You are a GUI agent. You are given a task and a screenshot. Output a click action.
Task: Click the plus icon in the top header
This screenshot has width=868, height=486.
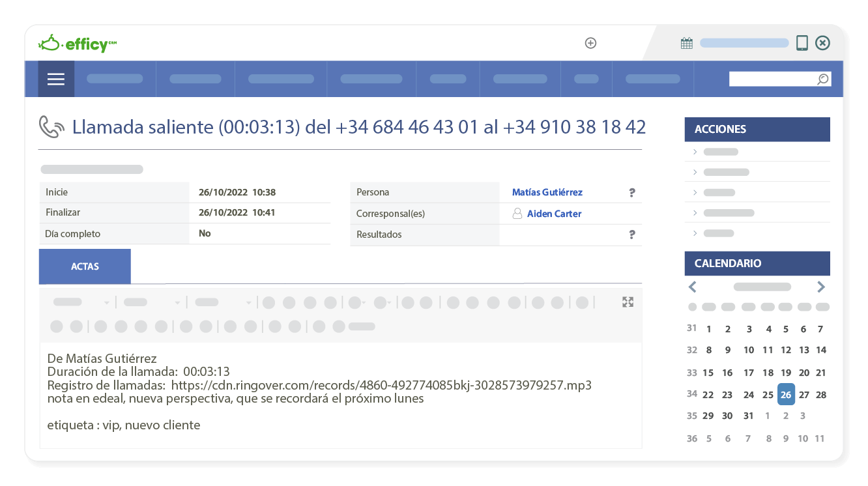tap(590, 43)
